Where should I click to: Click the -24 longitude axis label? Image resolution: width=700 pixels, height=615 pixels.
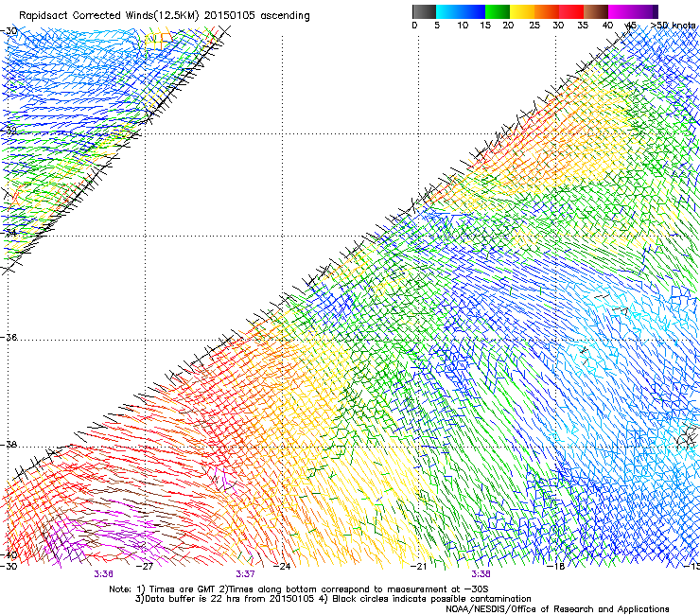tap(282, 567)
